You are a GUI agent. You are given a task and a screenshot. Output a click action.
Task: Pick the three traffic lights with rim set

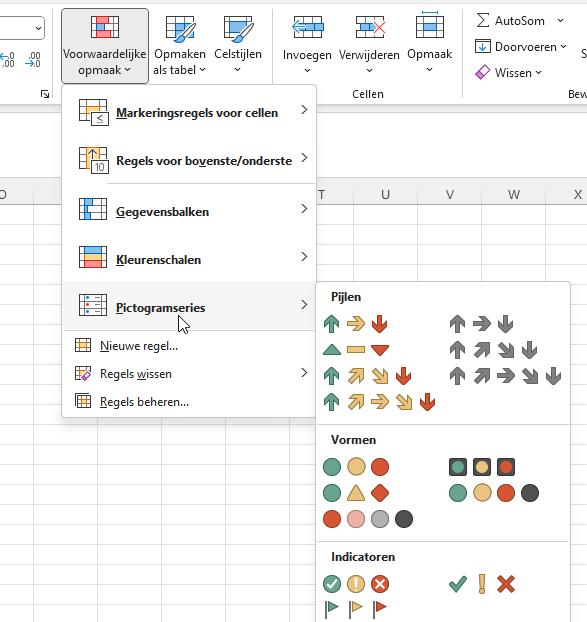482,467
